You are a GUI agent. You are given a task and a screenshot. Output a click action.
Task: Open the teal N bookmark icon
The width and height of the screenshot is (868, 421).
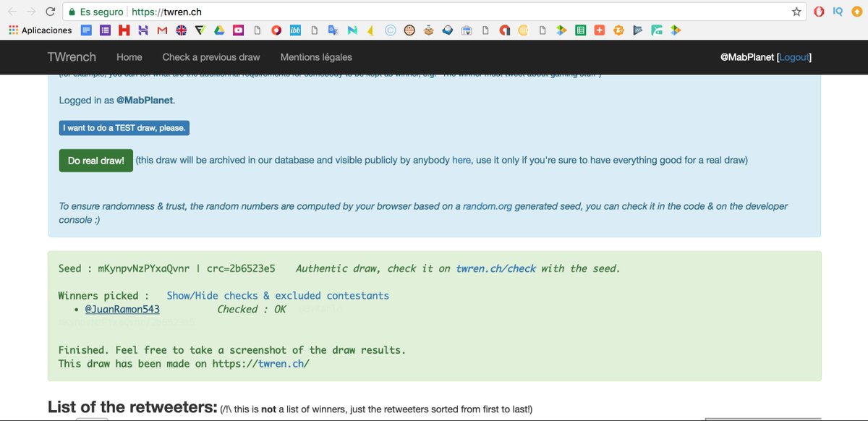coord(352,30)
